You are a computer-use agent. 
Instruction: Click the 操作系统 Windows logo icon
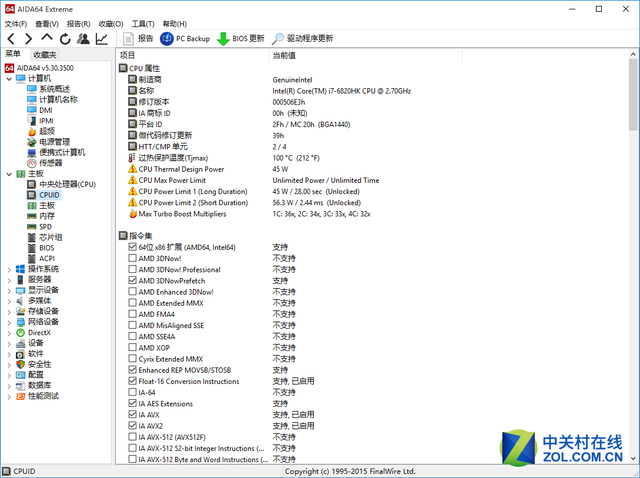[x=20, y=269]
